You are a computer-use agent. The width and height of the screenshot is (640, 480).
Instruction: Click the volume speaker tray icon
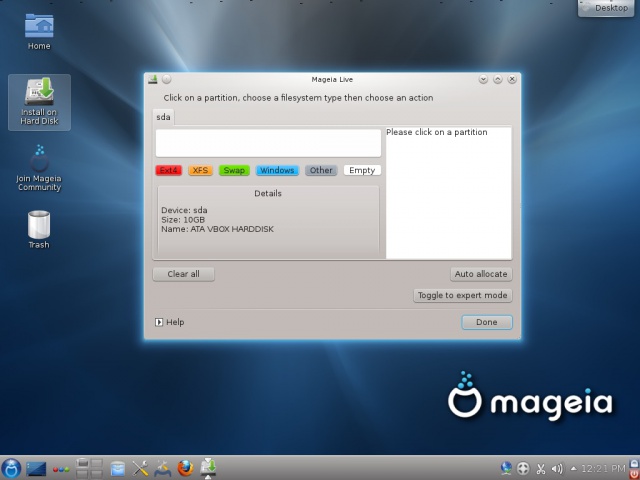(x=557, y=469)
